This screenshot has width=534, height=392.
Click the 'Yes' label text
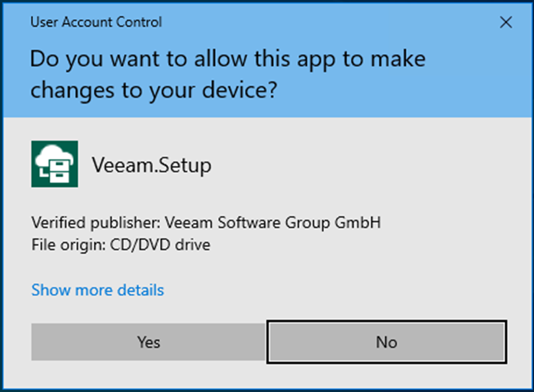(149, 342)
